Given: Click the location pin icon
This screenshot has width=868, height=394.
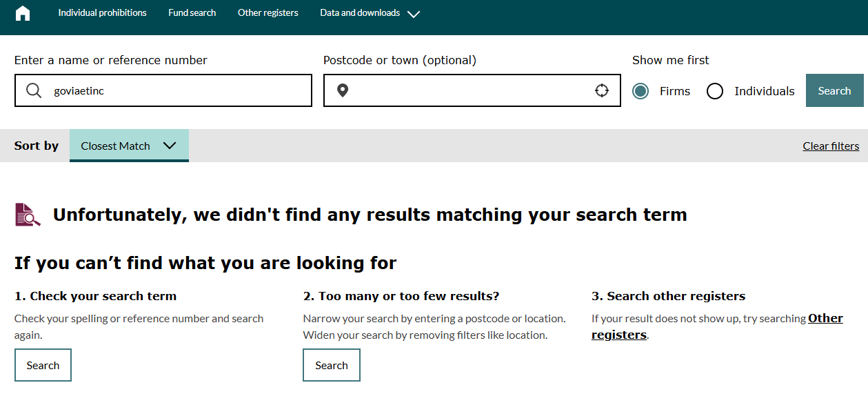Looking at the screenshot, I should tap(343, 90).
